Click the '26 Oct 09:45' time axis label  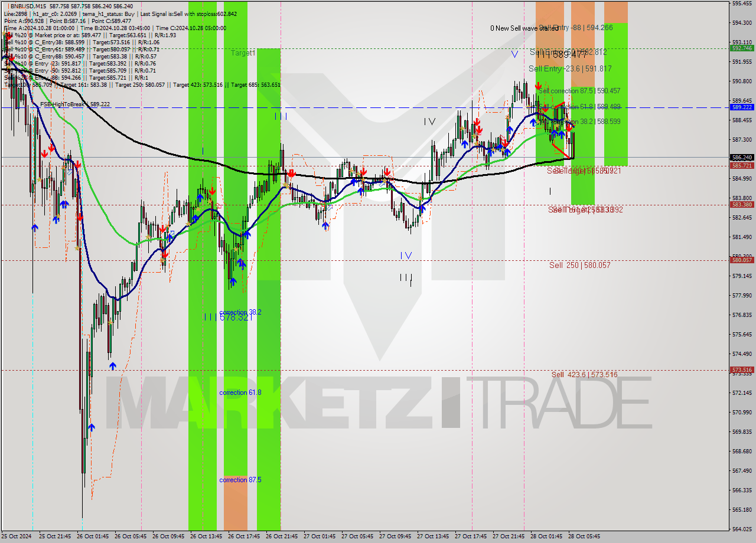click(168, 537)
